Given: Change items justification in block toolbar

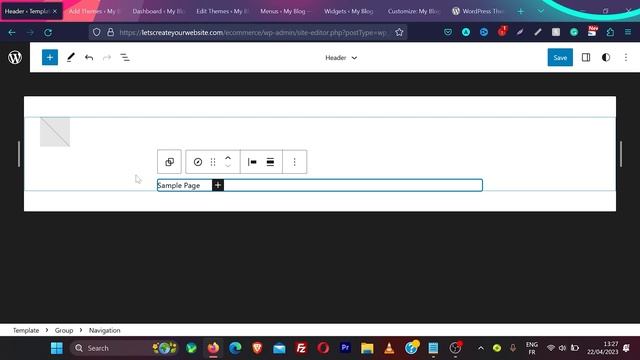Looking at the screenshot, I should point(252,162).
